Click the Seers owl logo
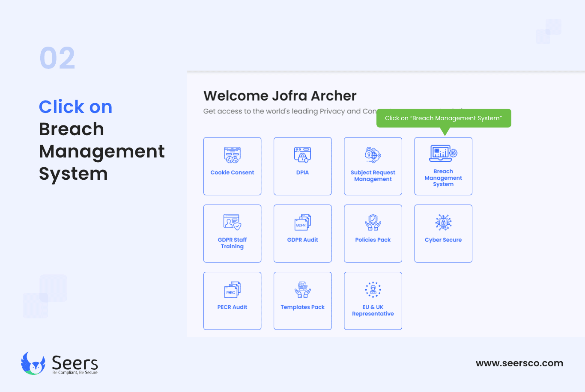The image size is (585, 392). 33,363
